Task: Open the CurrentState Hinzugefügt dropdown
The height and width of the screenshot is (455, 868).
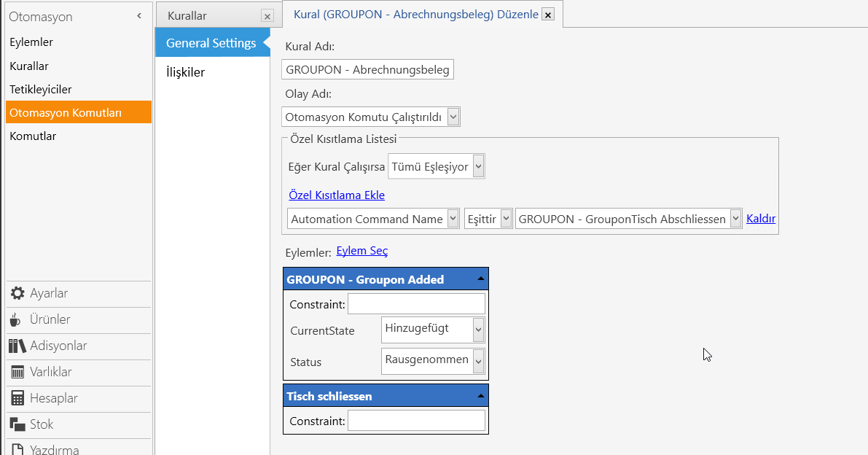Action: click(478, 330)
